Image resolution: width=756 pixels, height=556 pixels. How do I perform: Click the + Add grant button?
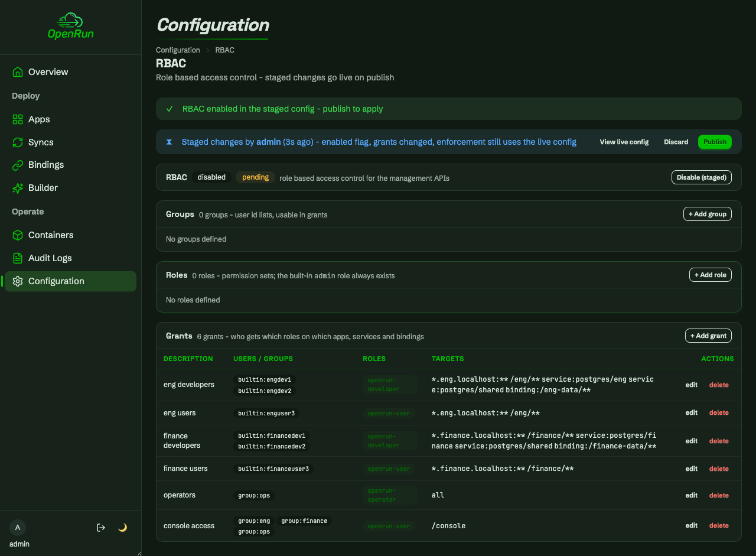tap(708, 336)
